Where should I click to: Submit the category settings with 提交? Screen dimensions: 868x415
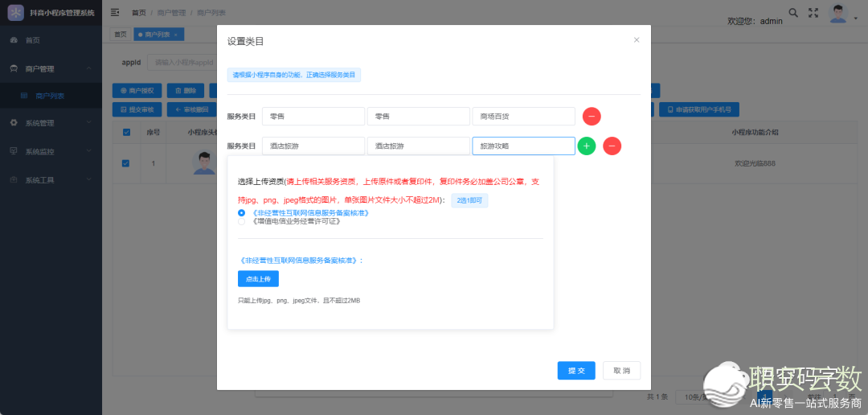click(x=576, y=371)
